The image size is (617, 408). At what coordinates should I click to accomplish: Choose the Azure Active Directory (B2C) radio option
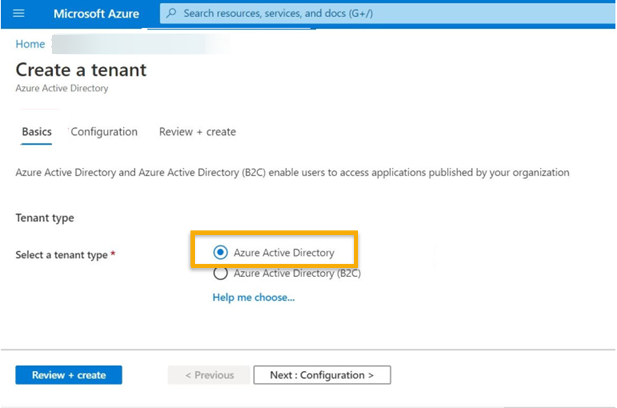(x=221, y=273)
